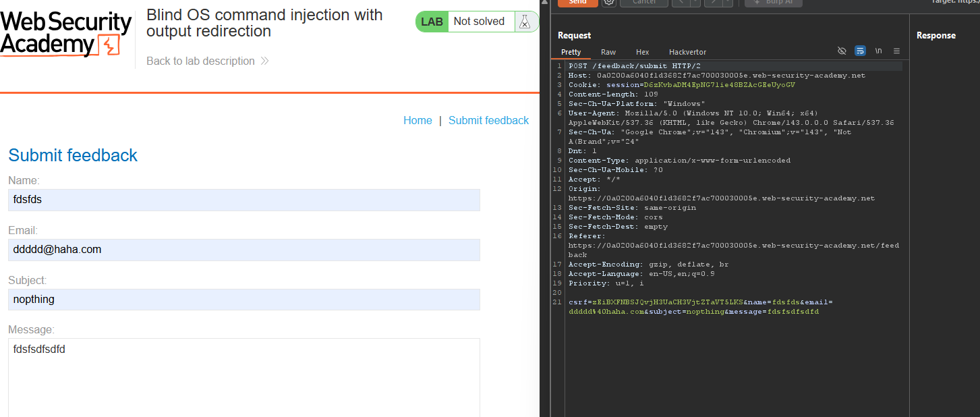980x417 pixels.
Task: Click the Submit feedback page heading
Action: point(73,155)
